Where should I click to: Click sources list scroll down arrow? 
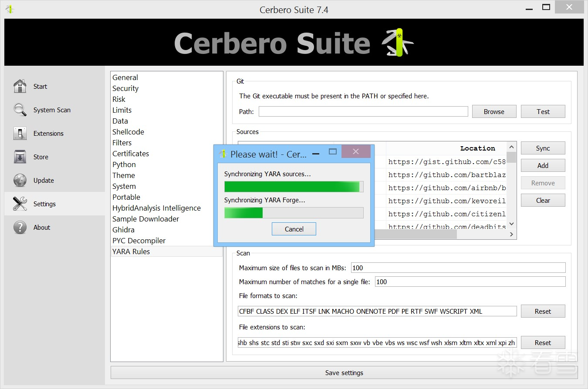tap(512, 224)
